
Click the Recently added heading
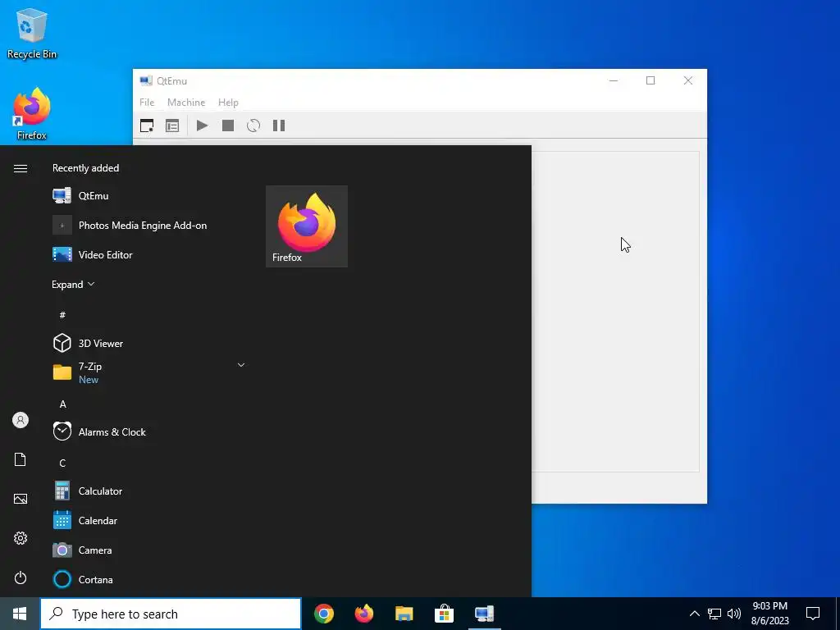pos(85,168)
